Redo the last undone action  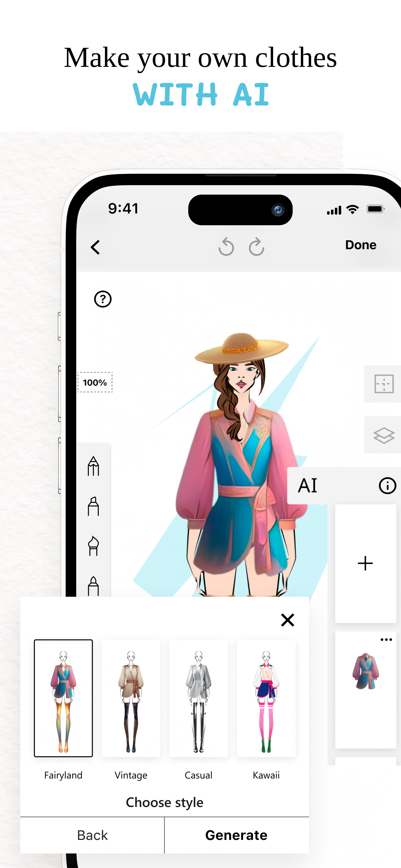click(x=256, y=247)
